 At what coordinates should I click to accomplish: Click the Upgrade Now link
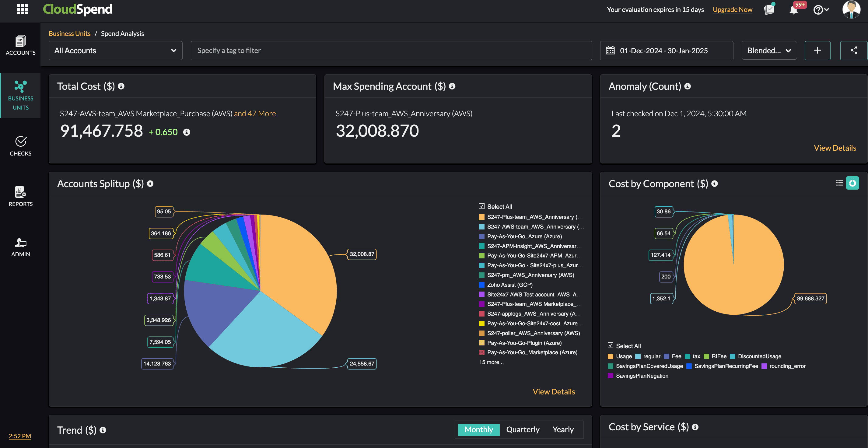[x=732, y=9]
